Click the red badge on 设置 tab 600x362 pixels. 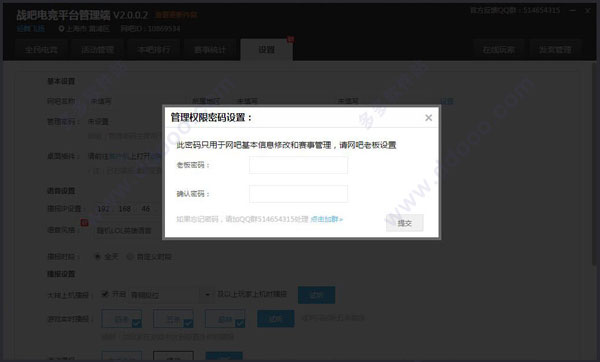coord(290,39)
